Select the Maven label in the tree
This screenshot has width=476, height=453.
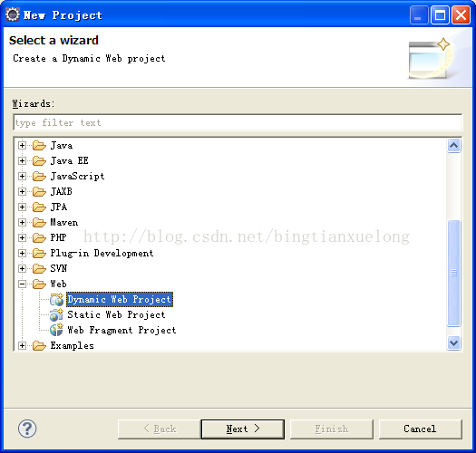tap(64, 222)
